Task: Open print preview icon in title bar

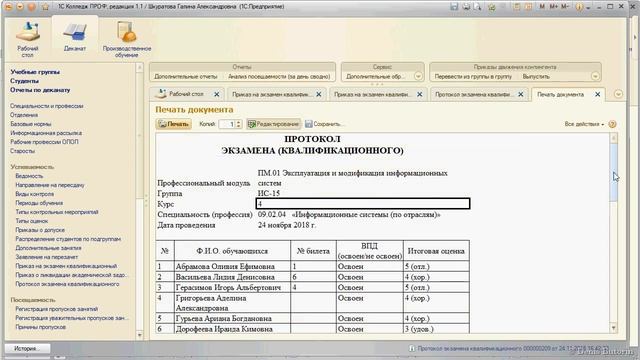Action: [x=477, y=7]
